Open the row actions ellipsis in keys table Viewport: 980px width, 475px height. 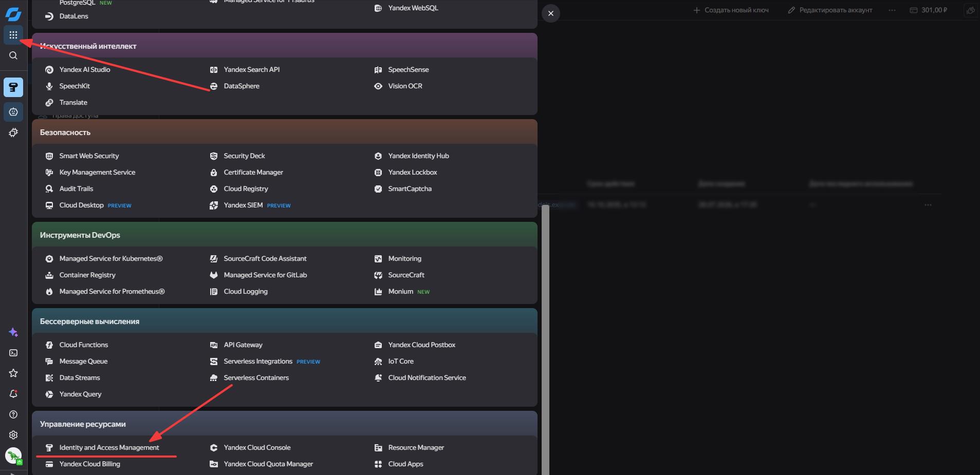pyautogui.click(x=928, y=205)
